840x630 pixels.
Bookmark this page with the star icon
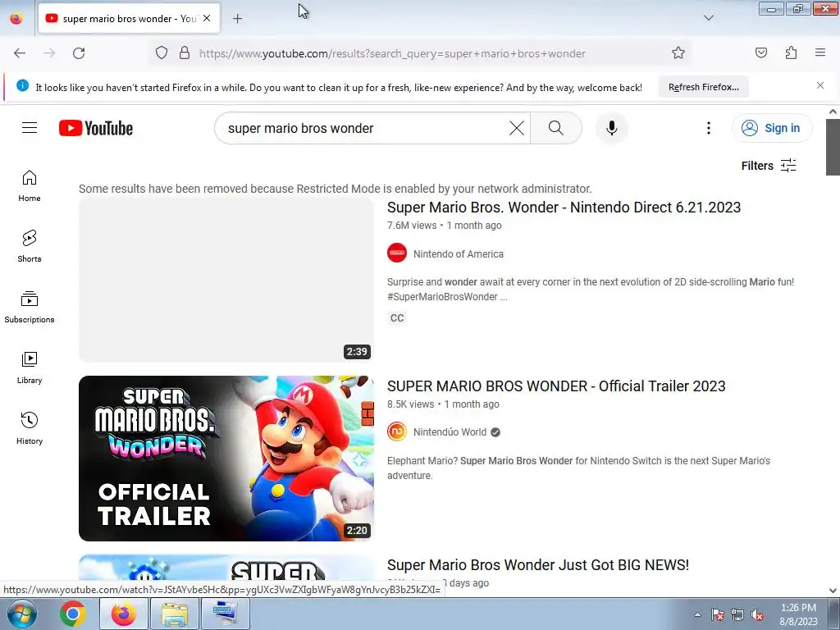pos(678,53)
